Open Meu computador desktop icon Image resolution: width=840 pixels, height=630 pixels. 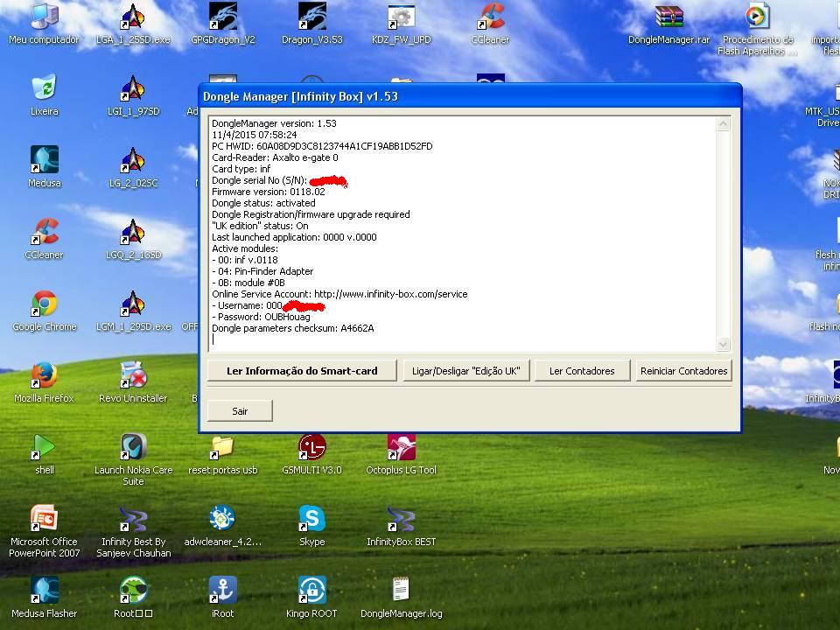[x=45, y=24]
